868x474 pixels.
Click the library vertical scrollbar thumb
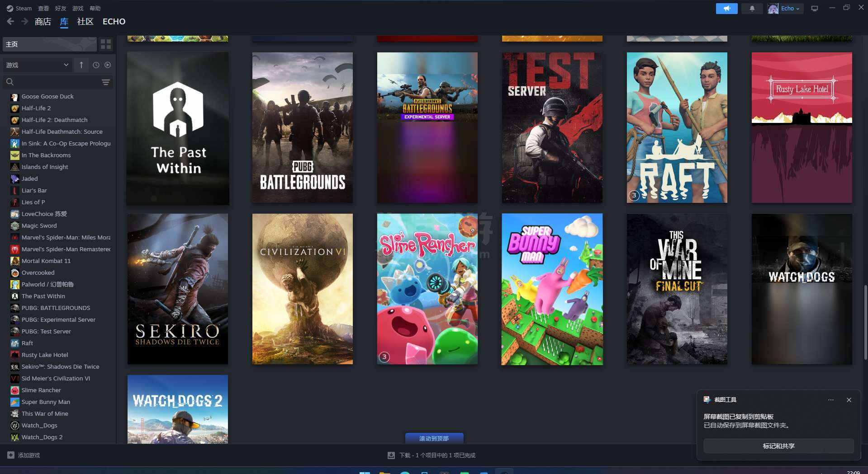pyautogui.click(x=865, y=321)
